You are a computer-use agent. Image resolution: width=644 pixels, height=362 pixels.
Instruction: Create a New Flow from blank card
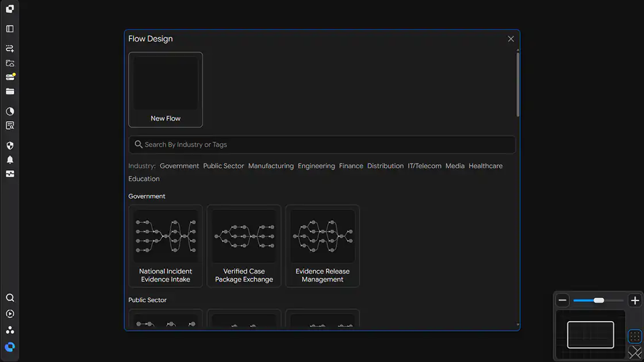tap(166, 90)
